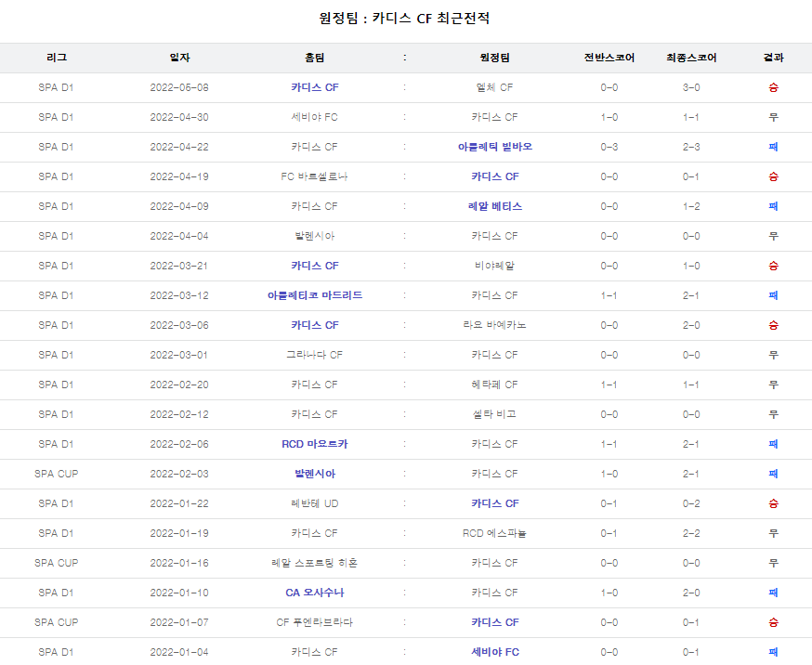
Task: Click the 리그 column header
Action: [57, 58]
